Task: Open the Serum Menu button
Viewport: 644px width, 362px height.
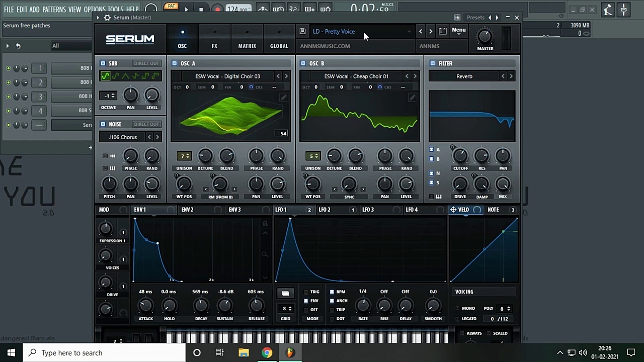Action: click(459, 31)
